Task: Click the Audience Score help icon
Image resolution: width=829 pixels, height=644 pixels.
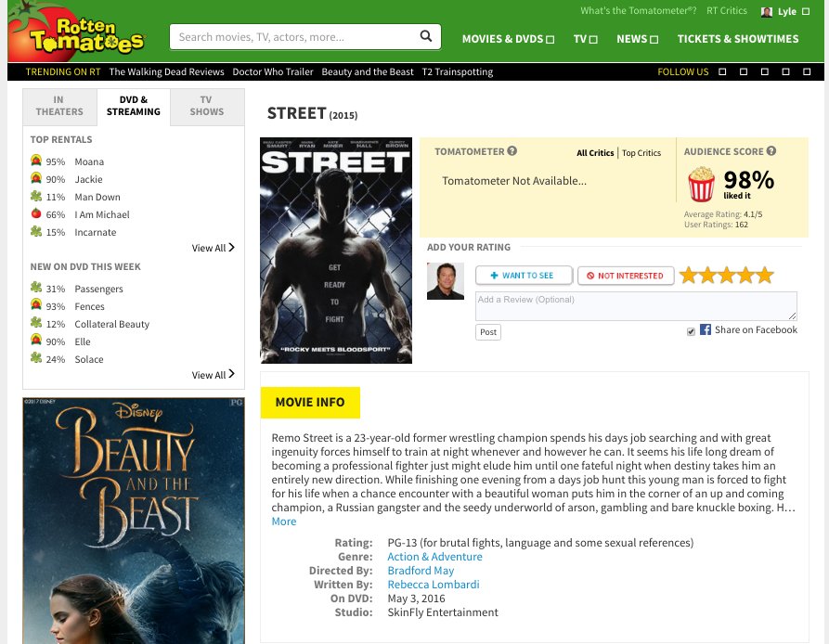Action: [x=771, y=150]
